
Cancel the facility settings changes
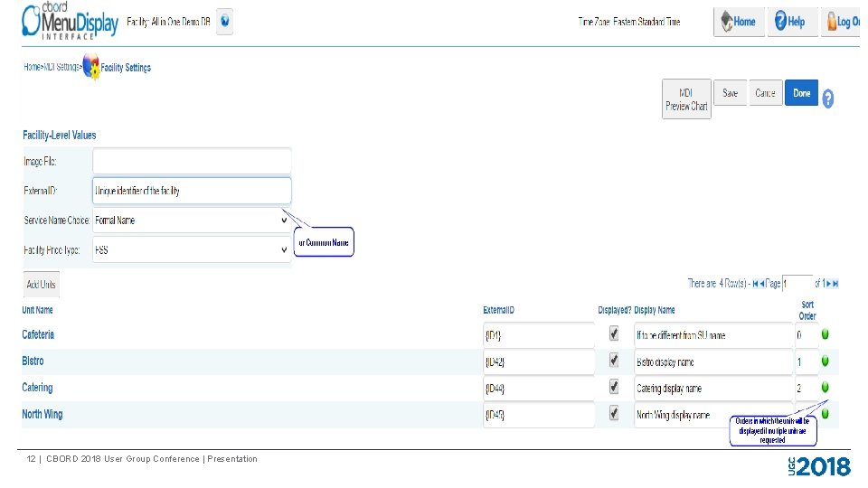(766, 93)
